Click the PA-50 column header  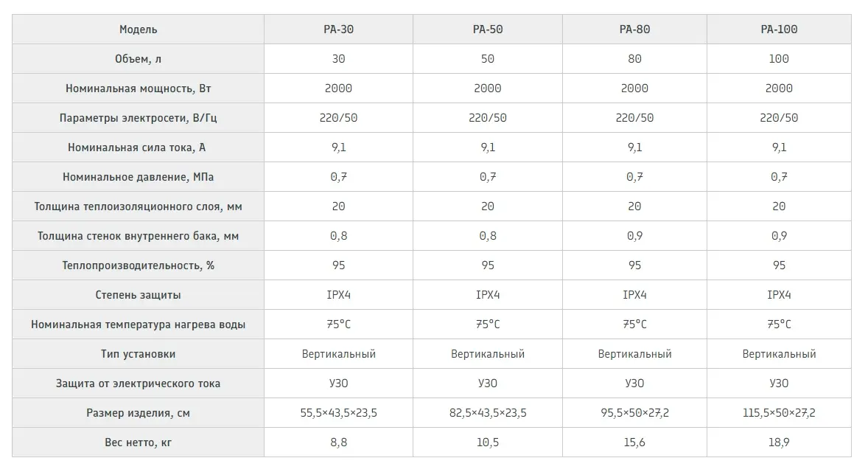pyautogui.click(x=487, y=29)
